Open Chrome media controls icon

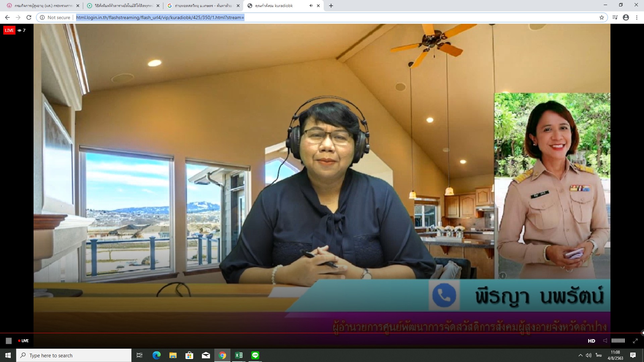pyautogui.click(x=615, y=17)
